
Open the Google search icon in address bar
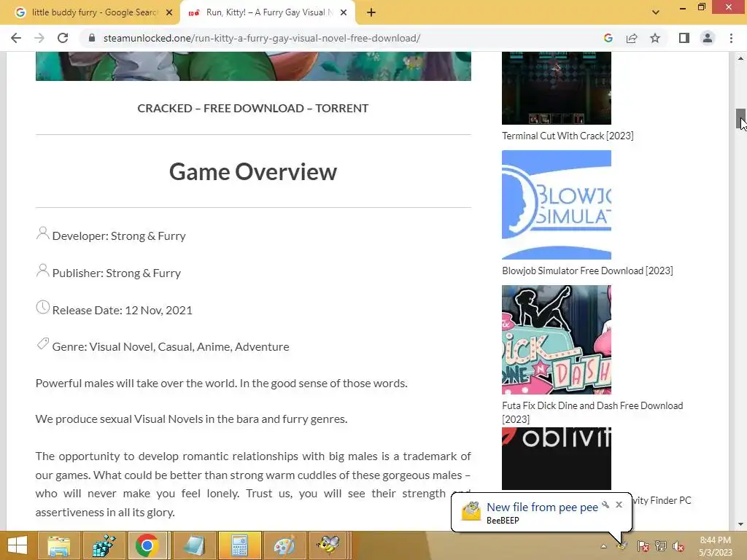[x=608, y=38]
